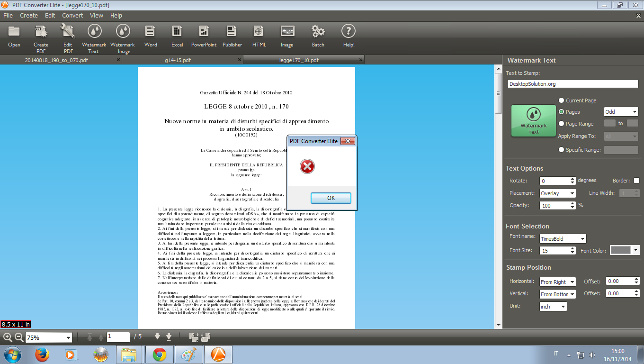Open the Font Color swatch picker

(x=625, y=250)
